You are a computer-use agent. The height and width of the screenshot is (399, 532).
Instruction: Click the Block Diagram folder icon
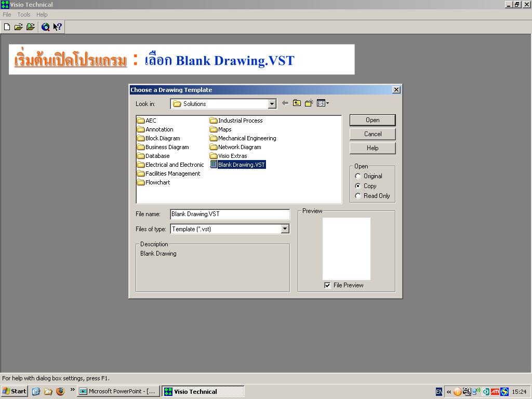coord(141,138)
